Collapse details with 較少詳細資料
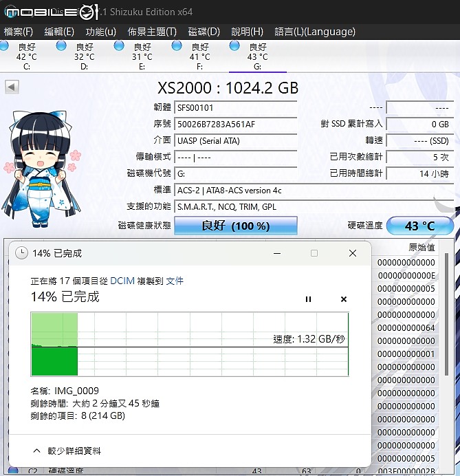Viewport: 460px width, 476px height. (x=67, y=451)
